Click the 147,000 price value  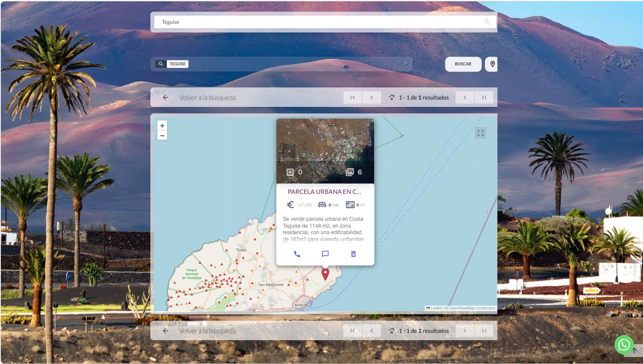coord(304,205)
